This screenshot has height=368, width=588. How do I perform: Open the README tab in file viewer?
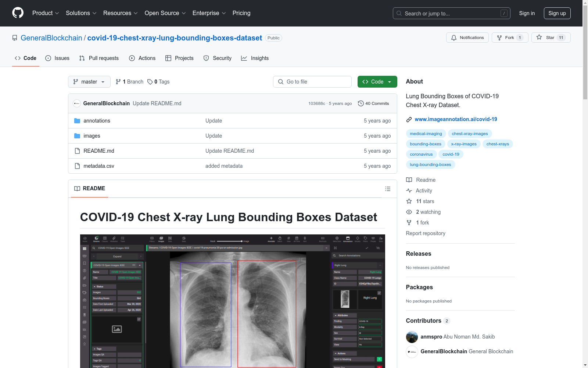point(90,188)
